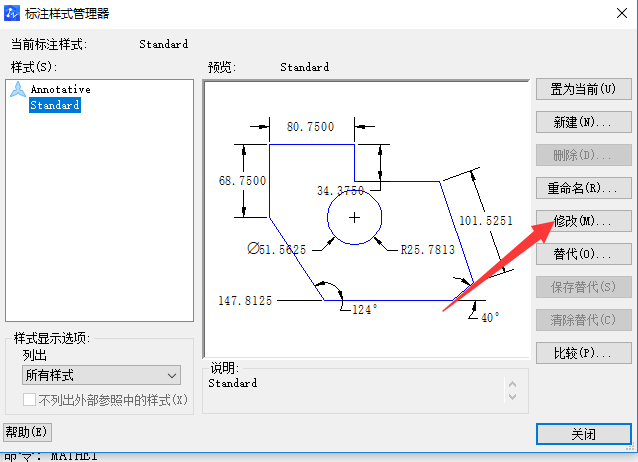Click the 保存替代(S) button
The image size is (638, 462).
coord(584,287)
